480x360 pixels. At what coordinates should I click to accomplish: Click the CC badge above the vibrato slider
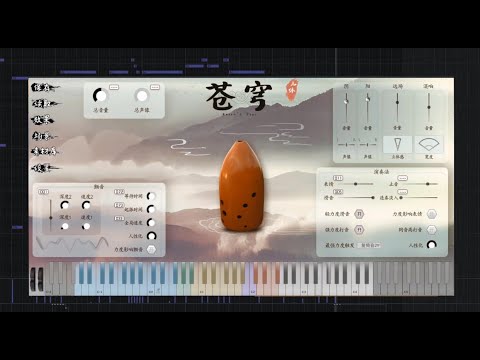point(44,192)
